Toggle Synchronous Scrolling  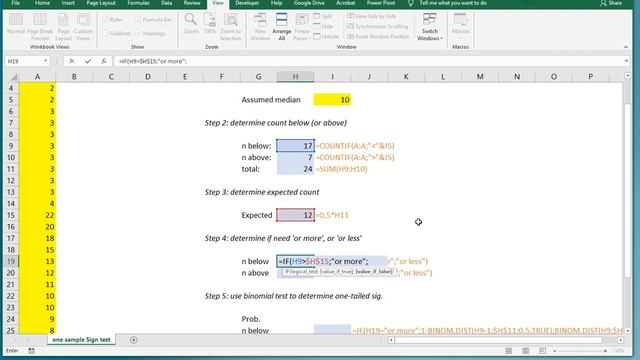[x=378, y=26]
